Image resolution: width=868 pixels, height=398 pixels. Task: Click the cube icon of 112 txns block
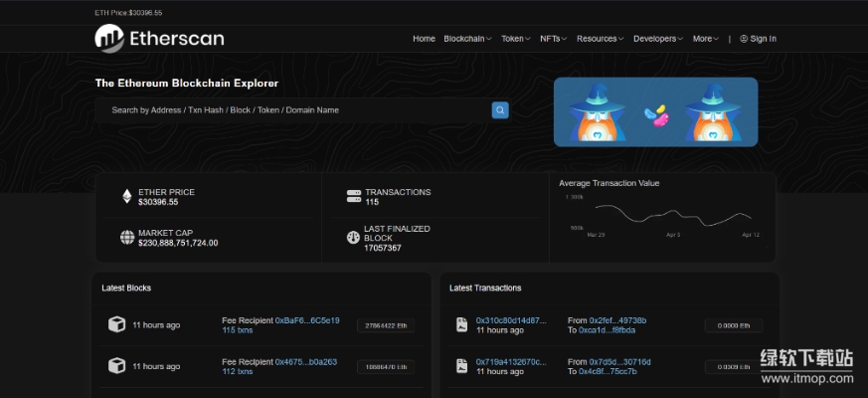[x=116, y=366]
